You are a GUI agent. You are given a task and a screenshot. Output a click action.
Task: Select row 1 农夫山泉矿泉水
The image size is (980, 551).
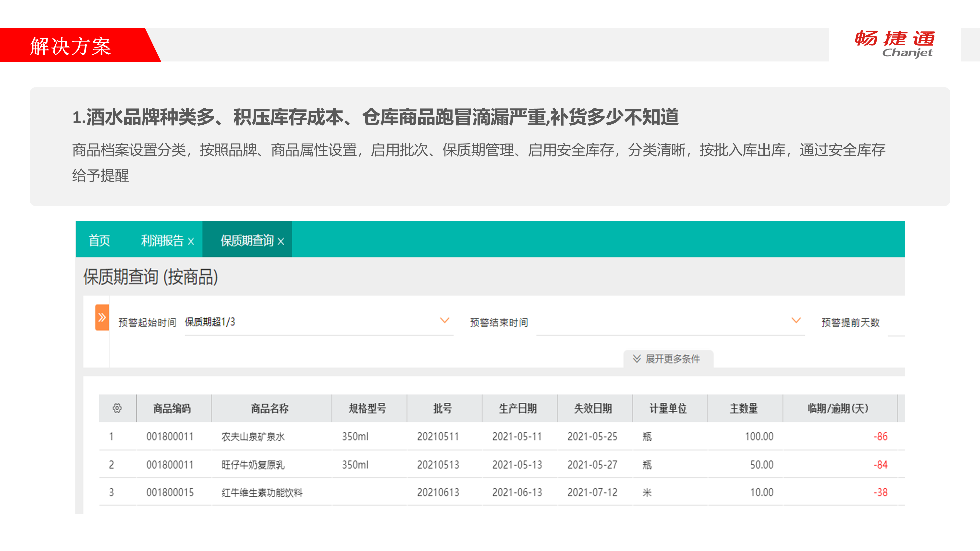click(253, 437)
